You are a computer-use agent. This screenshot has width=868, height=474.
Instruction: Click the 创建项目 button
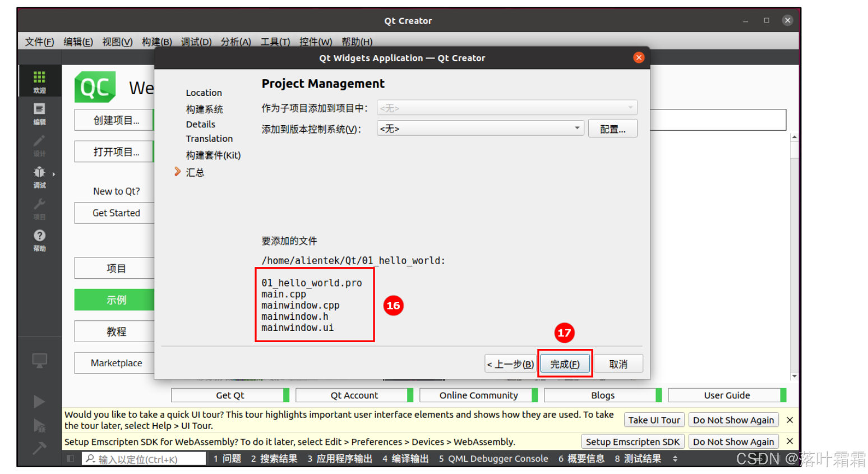coord(114,120)
